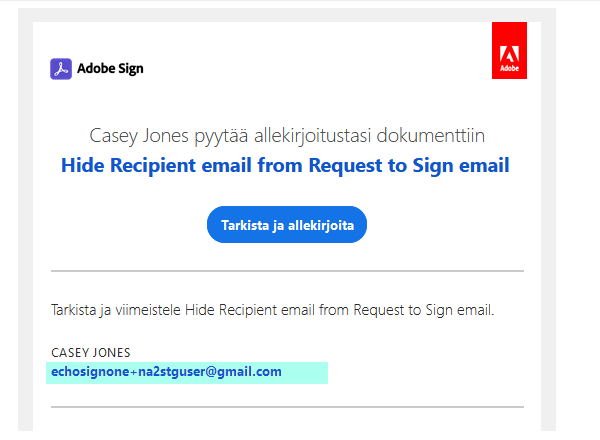
Task: Click the small "Adobe" word under the logo
Action: [x=509, y=71]
